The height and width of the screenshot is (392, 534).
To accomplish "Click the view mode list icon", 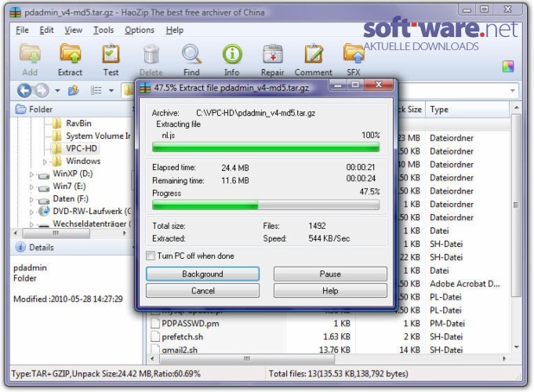I will click(x=96, y=91).
